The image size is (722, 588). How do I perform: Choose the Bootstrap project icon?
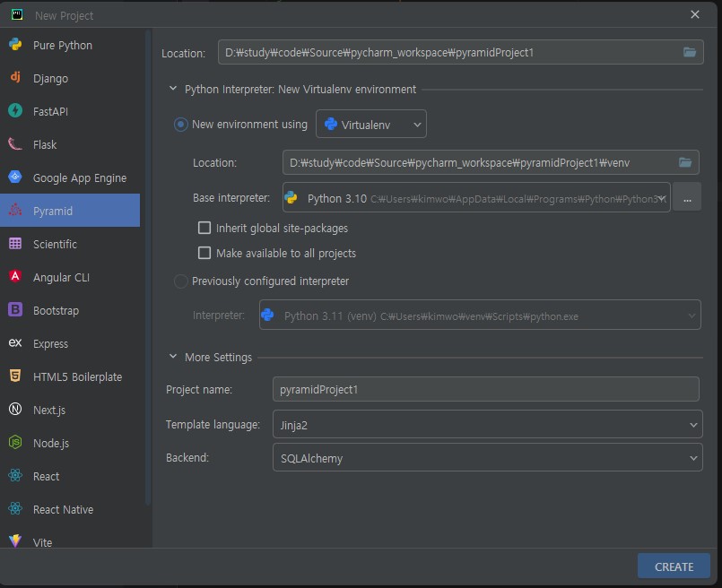click(15, 310)
